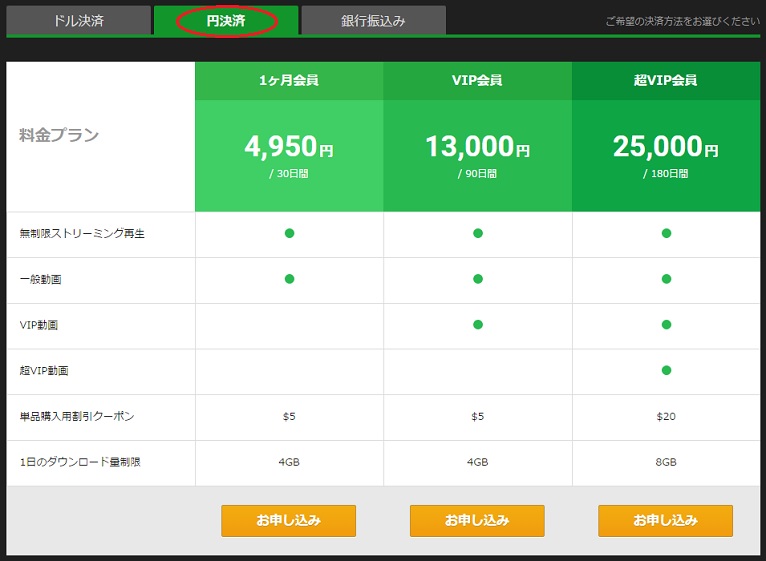The image size is (766, 561).
Task: Click green dot for 無制限ストリーミング再生 in 1ヶ月会員
Action: pyautogui.click(x=289, y=233)
